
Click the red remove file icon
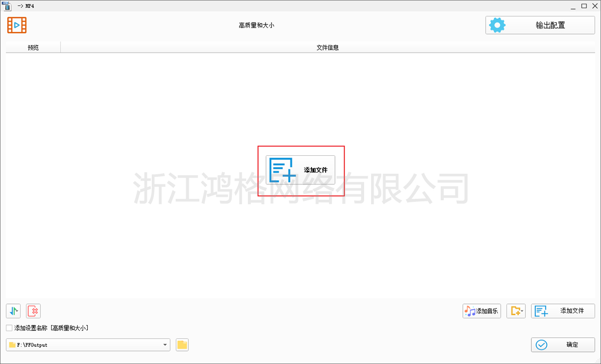point(34,311)
